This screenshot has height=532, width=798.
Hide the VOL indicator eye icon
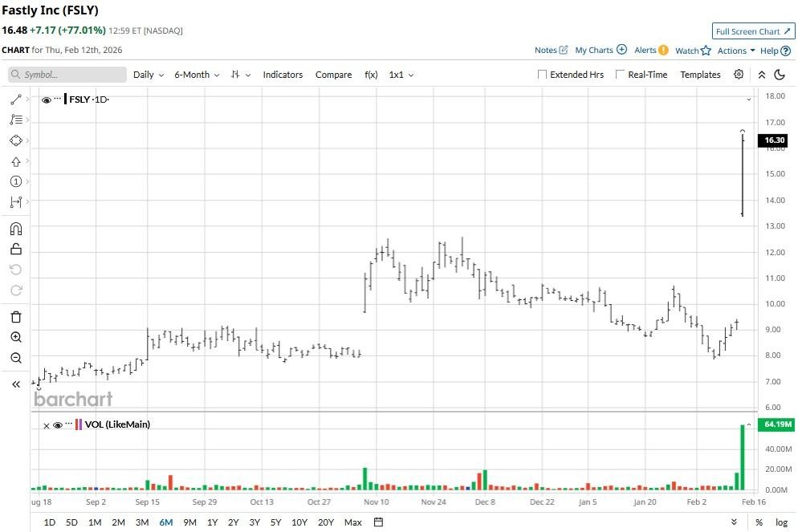(58, 425)
